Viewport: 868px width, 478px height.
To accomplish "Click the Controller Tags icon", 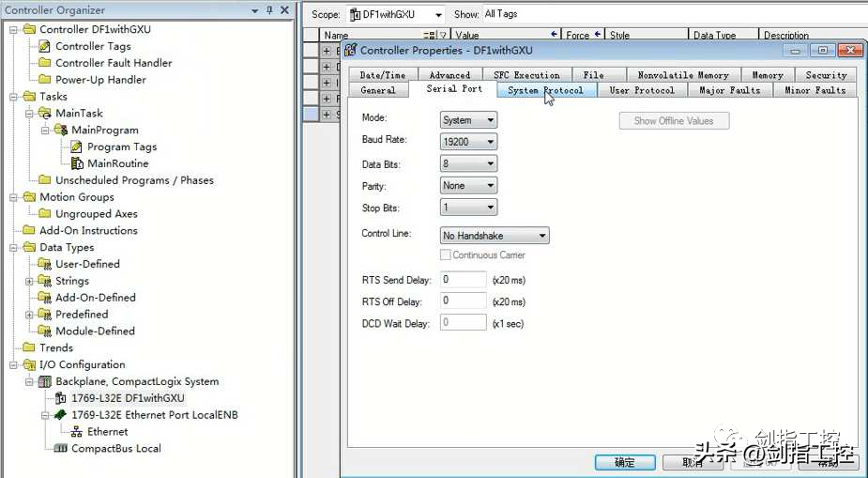I will (x=45, y=46).
